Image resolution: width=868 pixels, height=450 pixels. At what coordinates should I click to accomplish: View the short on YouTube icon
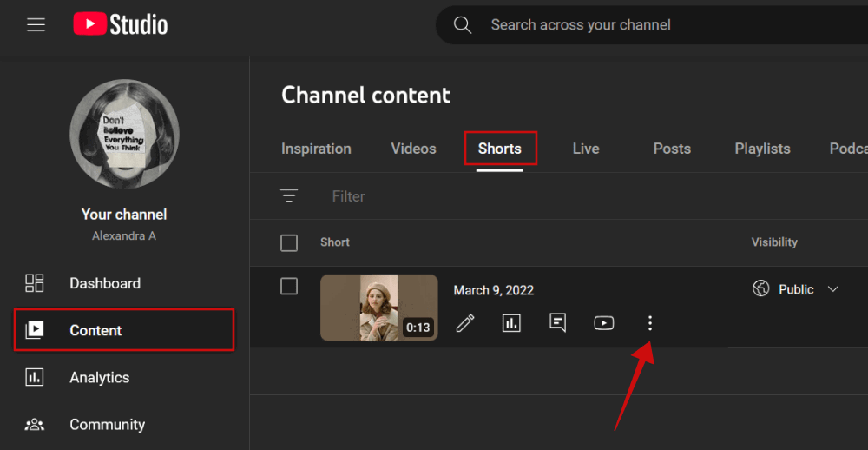(604, 323)
